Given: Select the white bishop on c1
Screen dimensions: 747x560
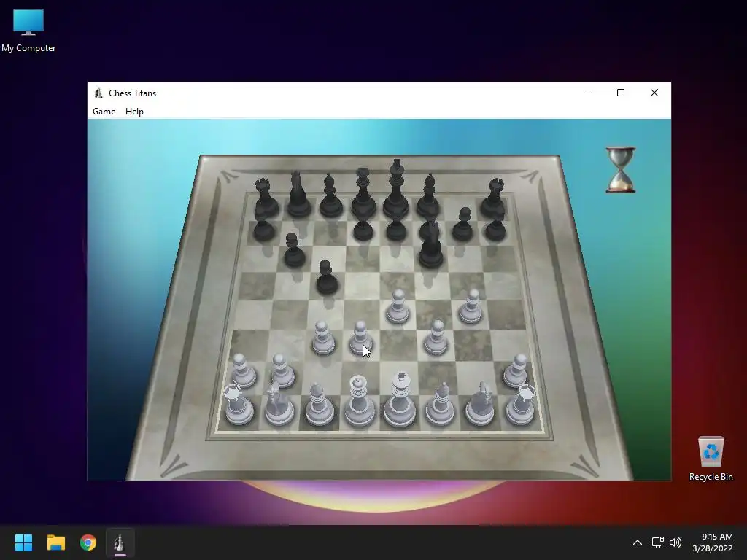Looking at the screenshot, I should (319, 404).
